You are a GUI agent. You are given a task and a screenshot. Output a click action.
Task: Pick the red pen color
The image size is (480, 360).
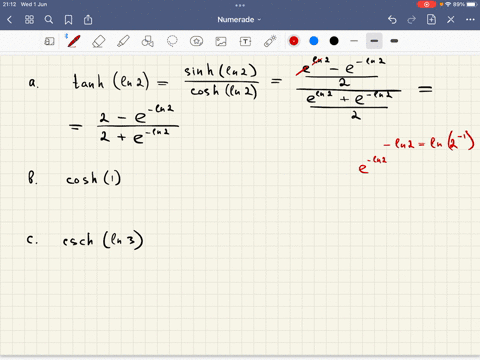tap(294, 41)
